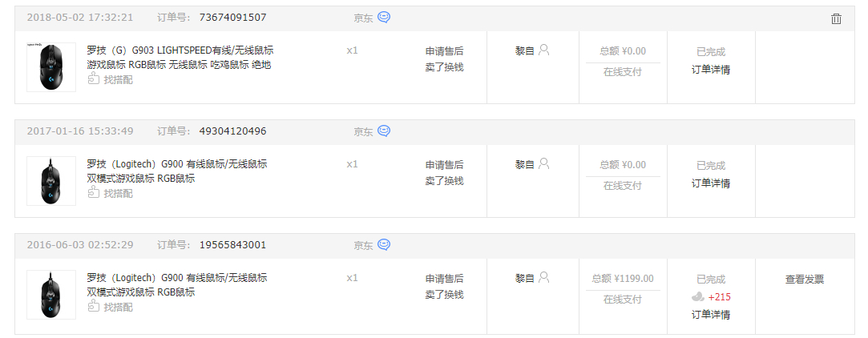View 订单详情 for order 19565843001
This screenshot has height=338, width=868.
[x=711, y=314]
